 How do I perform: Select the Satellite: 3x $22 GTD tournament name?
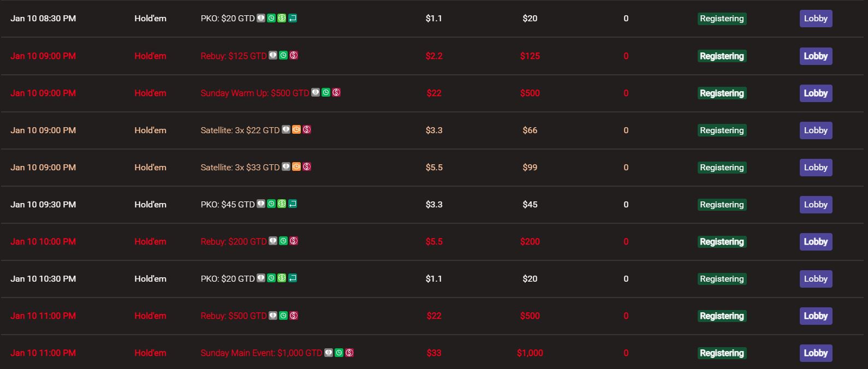(240, 130)
